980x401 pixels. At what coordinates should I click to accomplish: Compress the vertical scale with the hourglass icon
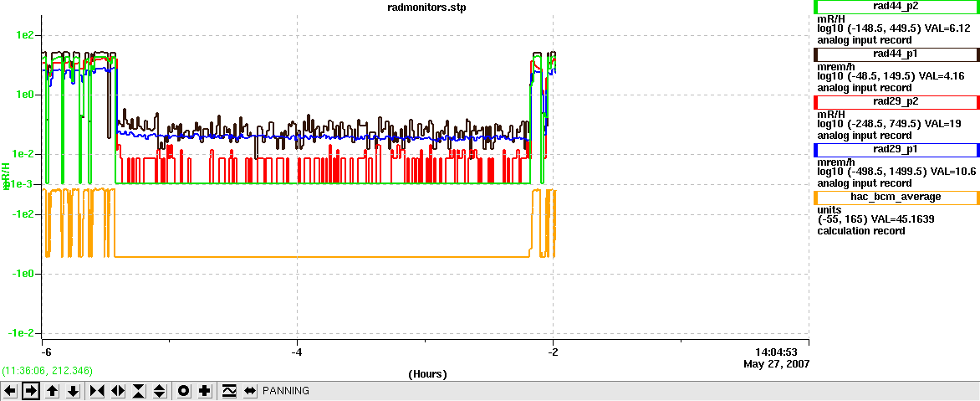pos(139,391)
